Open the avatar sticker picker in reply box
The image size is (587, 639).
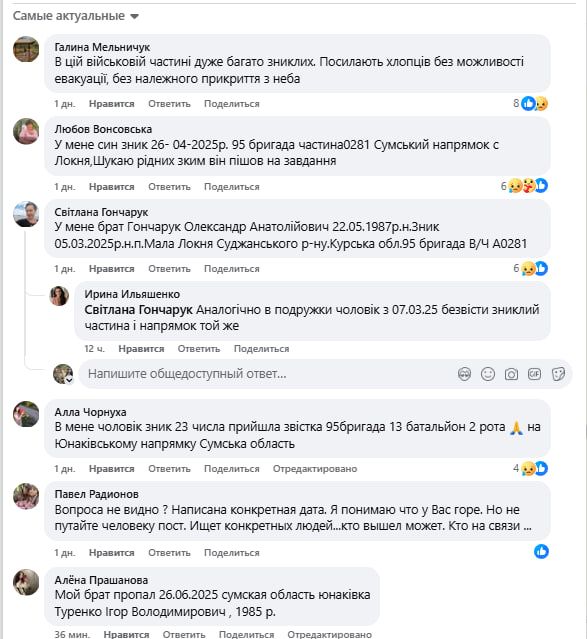[464, 374]
